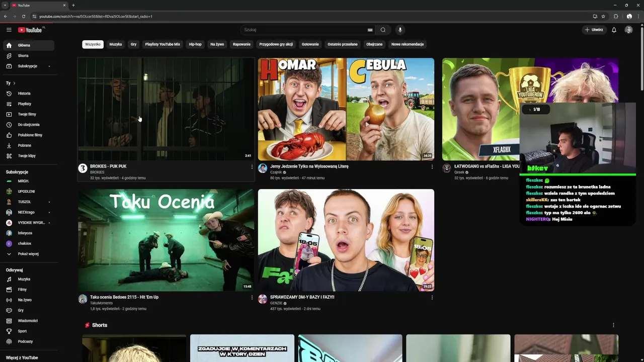Select the Gry filter chip

pos(133,44)
